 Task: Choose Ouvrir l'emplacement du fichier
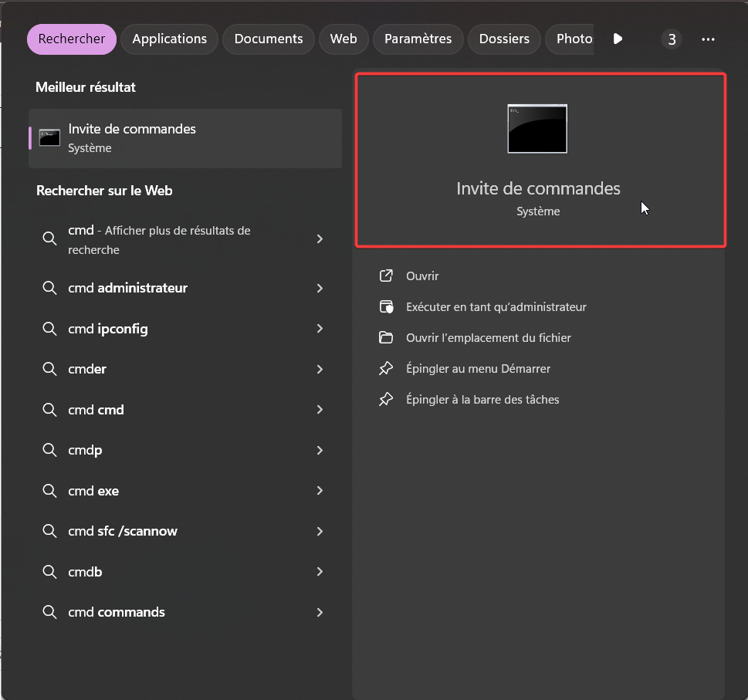pyautogui.click(x=489, y=338)
